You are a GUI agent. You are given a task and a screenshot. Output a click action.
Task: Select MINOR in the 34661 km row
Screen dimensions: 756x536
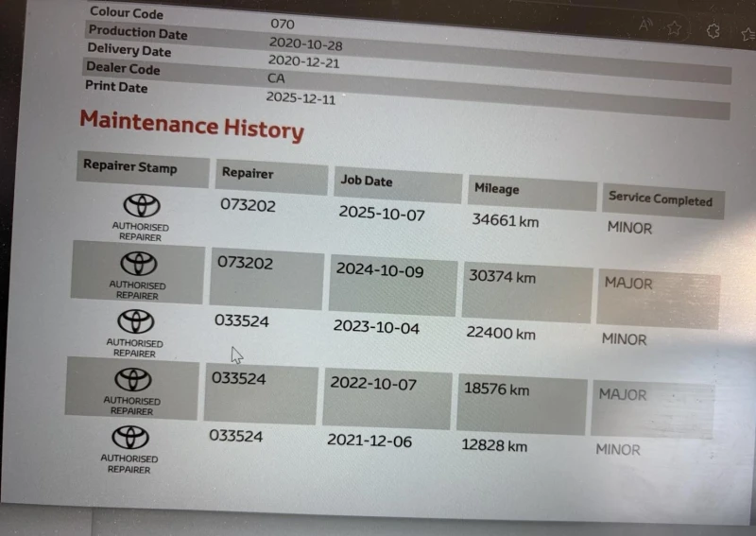[x=629, y=227]
